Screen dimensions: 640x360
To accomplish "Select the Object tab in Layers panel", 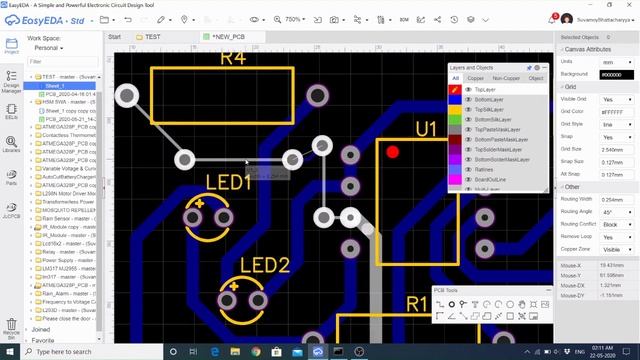I will tap(536, 78).
